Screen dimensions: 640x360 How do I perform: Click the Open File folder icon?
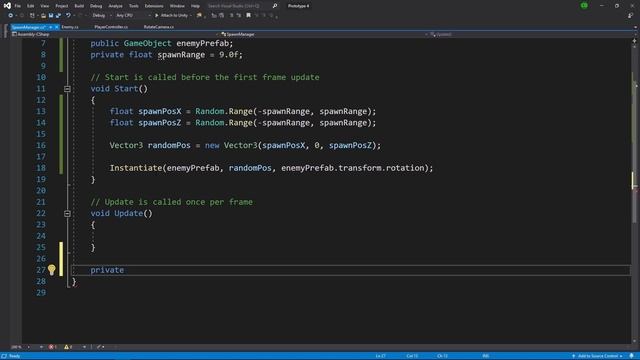click(x=43, y=16)
